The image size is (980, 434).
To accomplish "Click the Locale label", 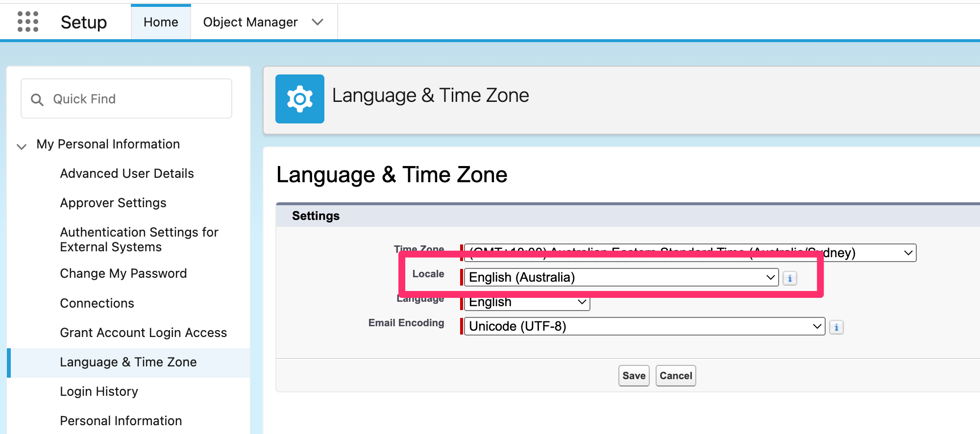I will [x=428, y=274].
